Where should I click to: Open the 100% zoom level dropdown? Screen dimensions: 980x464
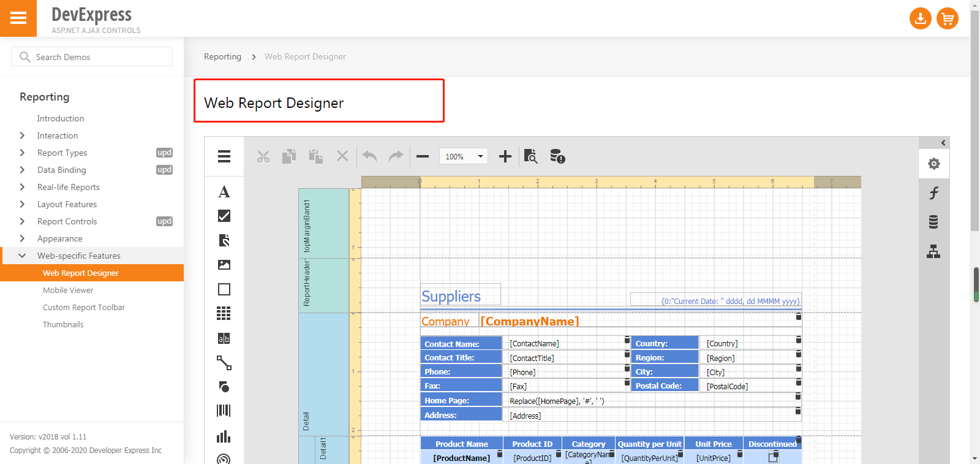tap(480, 156)
